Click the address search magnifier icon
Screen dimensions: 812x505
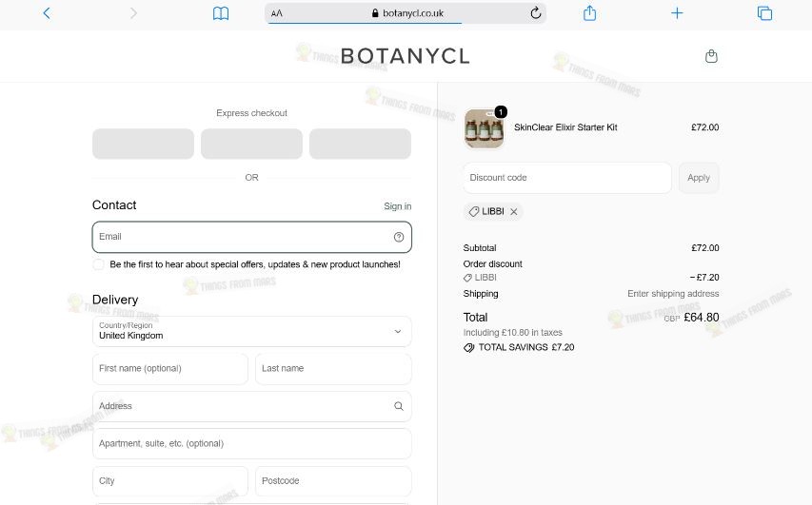coord(399,406)
